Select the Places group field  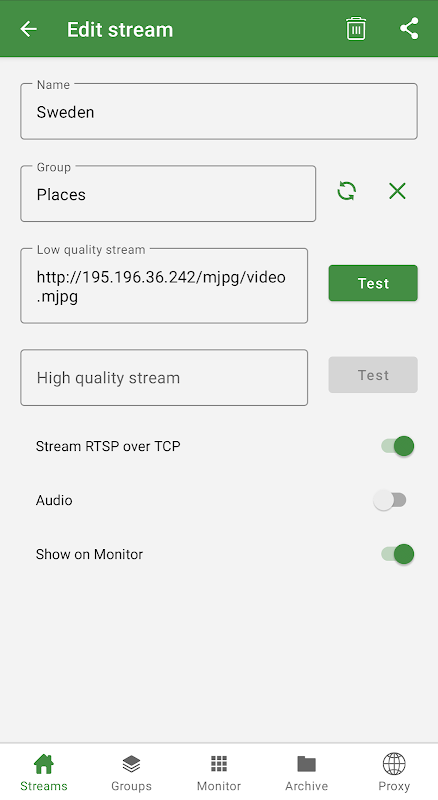(x=168, y=193)
